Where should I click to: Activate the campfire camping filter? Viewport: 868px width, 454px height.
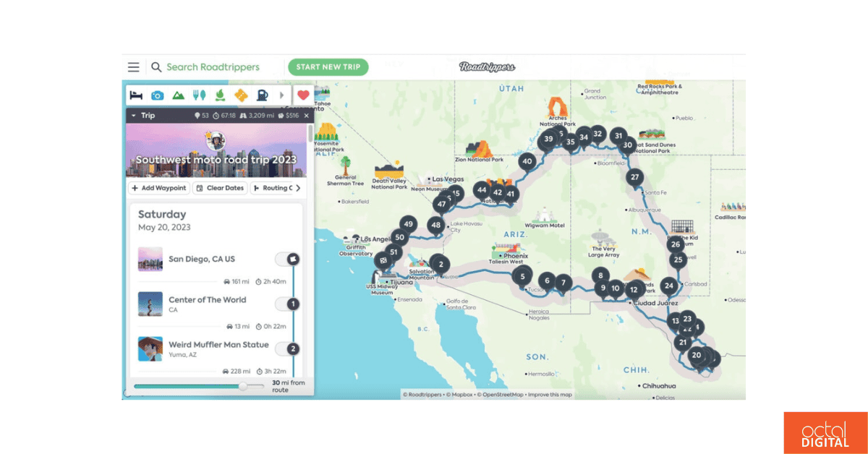219,95
